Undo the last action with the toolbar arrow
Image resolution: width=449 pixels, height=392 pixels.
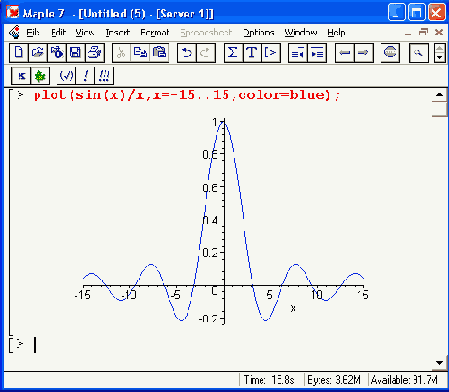tap(187, 53)
